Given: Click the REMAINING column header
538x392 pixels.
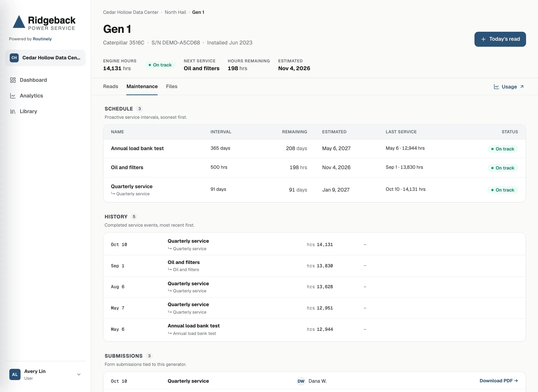Looking at the screenshot, I should tap(294, 132).
